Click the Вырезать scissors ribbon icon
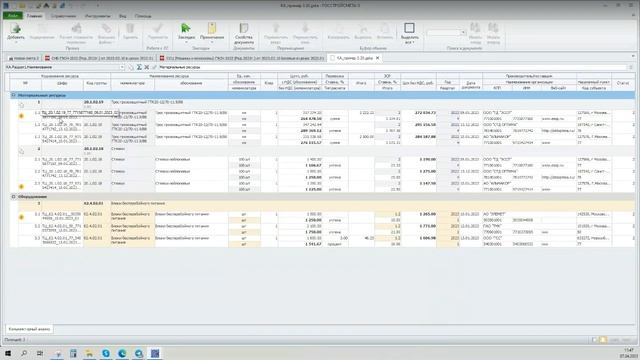The image size is (640, 360). coord(363,29)
